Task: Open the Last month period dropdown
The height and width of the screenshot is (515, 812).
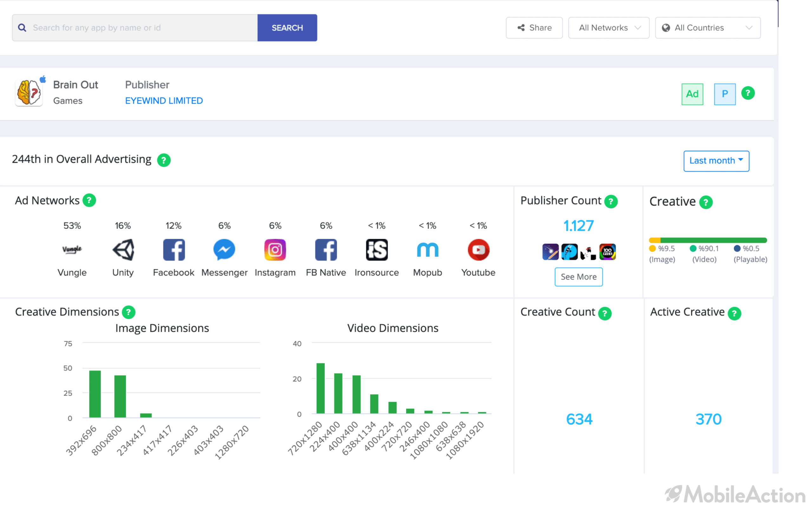Action: coord(717,161)
